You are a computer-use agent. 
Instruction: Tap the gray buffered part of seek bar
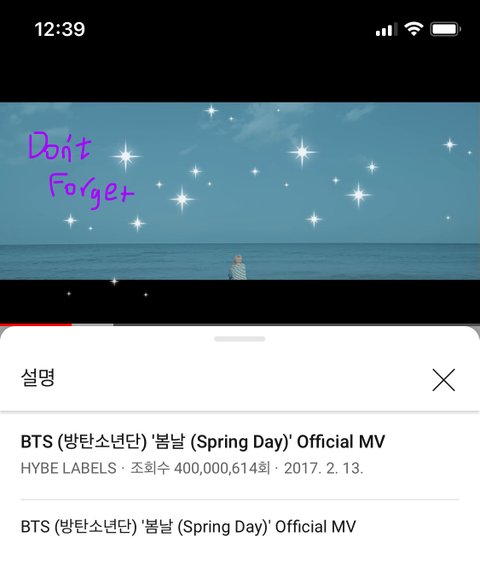click(93, 324)
